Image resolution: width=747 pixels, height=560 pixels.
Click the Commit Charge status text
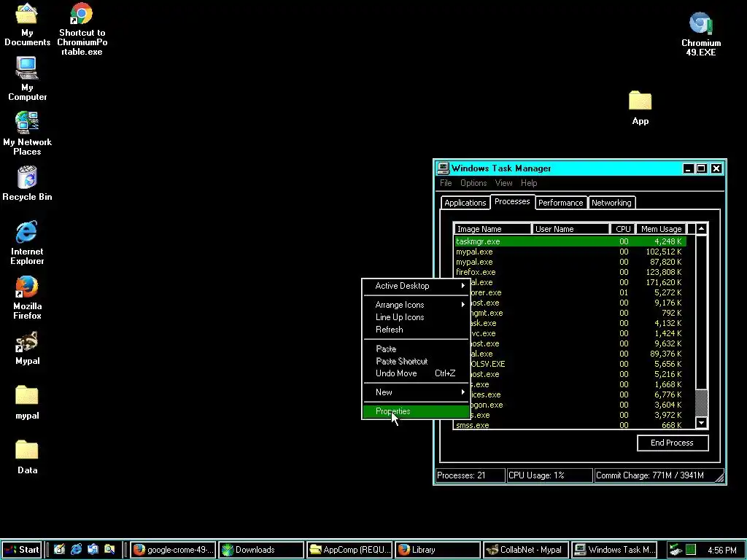[650, 475]
